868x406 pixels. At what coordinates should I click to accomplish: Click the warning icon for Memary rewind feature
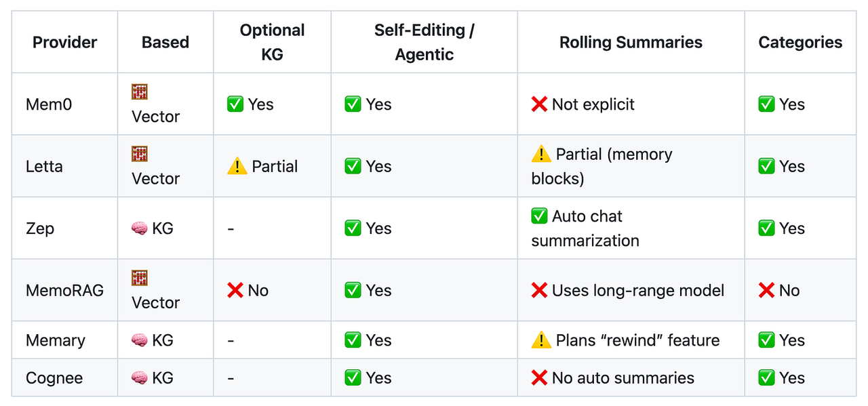coord(541,340)
